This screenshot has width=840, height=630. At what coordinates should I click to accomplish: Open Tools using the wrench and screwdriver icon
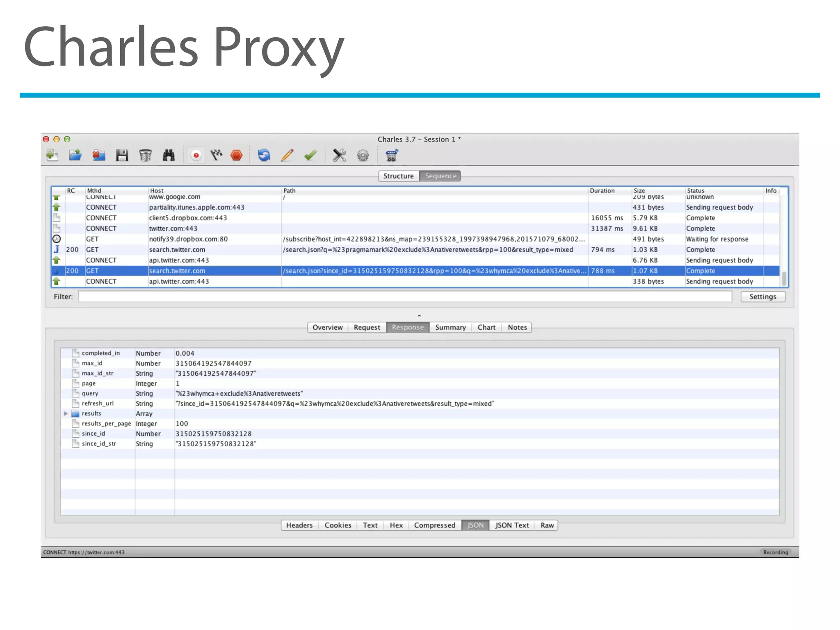point(340,155)
